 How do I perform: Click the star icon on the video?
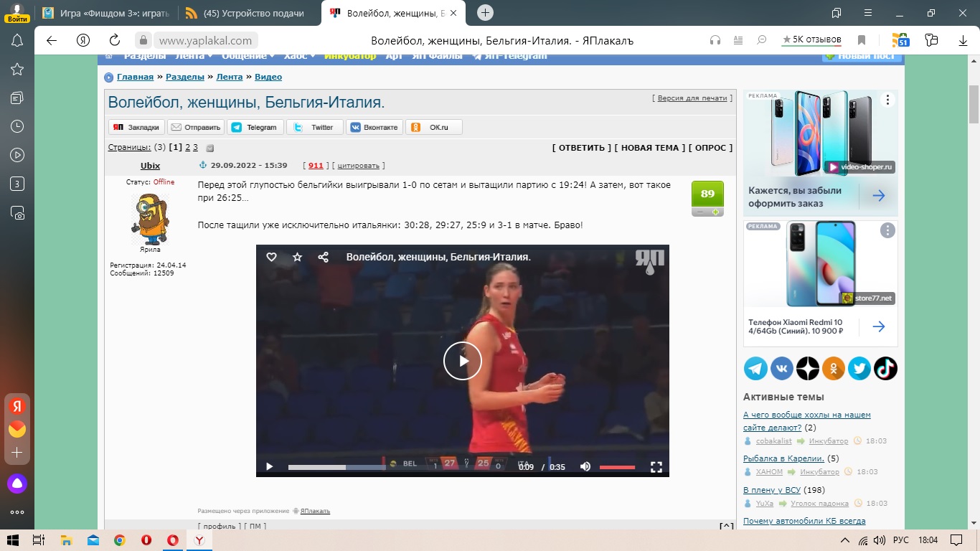297,257
